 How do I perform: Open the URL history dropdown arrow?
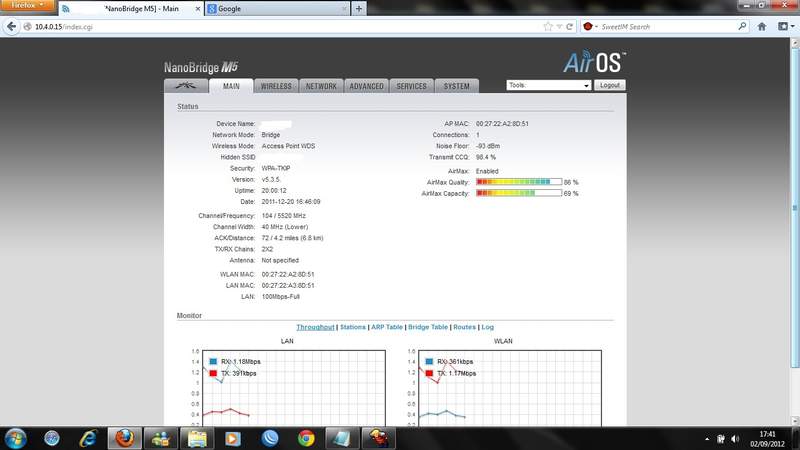tap(559, 27)
